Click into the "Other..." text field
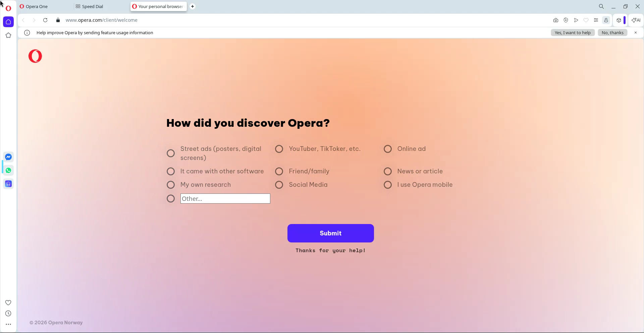 coord(225,199)
